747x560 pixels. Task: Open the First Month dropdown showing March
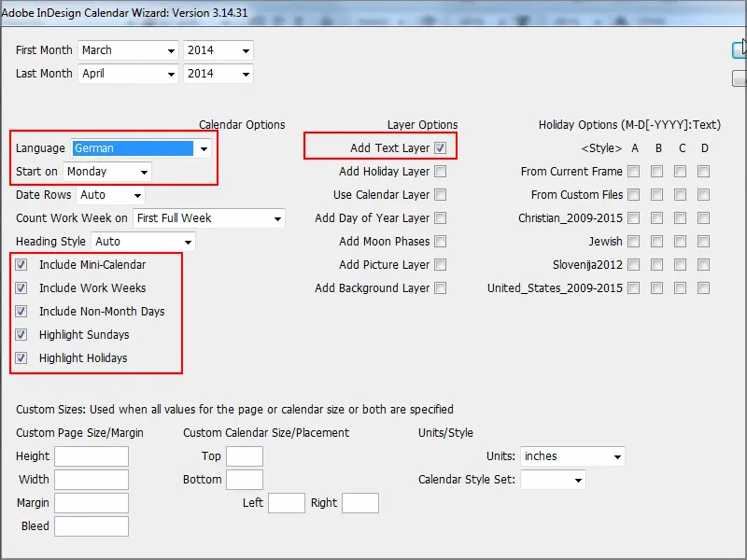(128, 50)
